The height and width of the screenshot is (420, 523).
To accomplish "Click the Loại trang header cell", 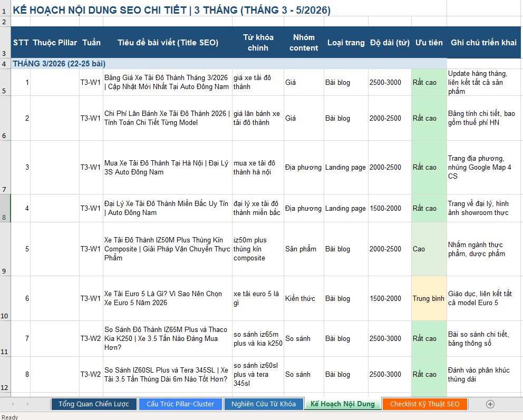I will [x=346, y=42].
